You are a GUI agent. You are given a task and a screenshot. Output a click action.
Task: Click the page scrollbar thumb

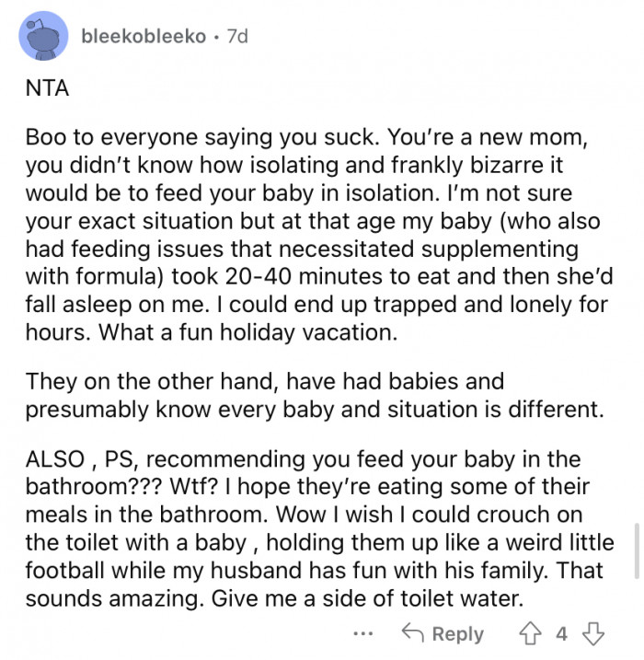pyautogui.click(x=635, y=550)
